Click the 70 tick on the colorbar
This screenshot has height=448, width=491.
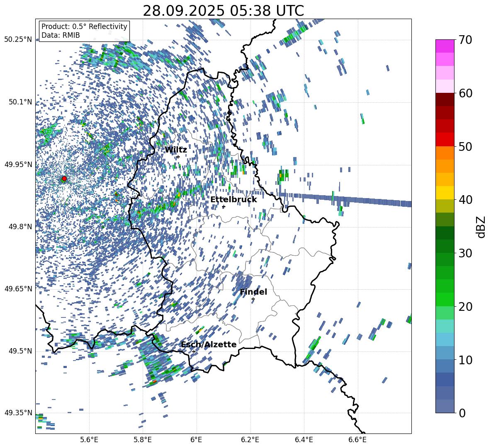465,40
